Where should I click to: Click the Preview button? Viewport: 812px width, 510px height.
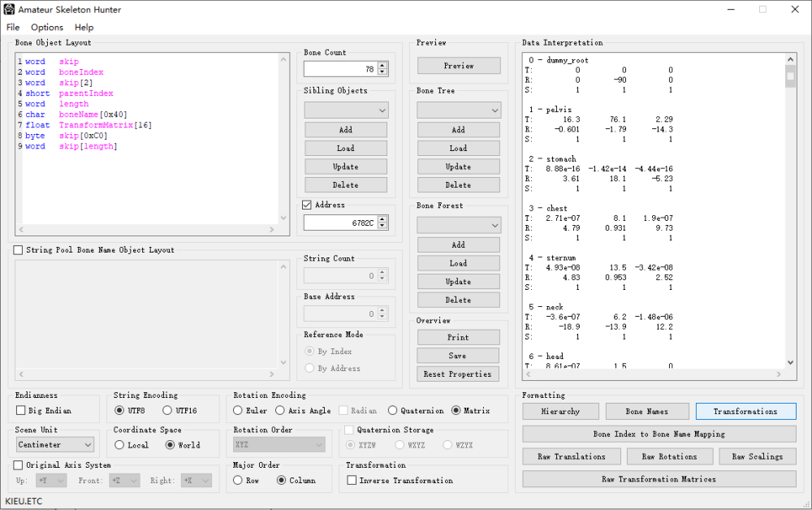click(x=459, y=66)
